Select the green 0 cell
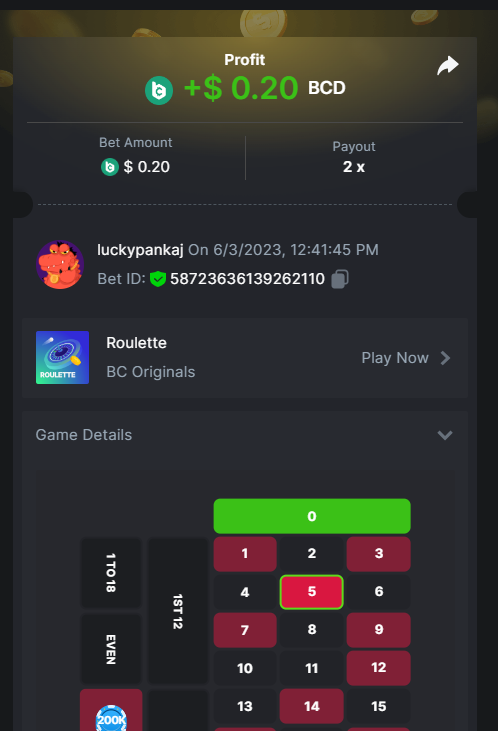This screenshot has width=498, height=731. tap(312, 516)
